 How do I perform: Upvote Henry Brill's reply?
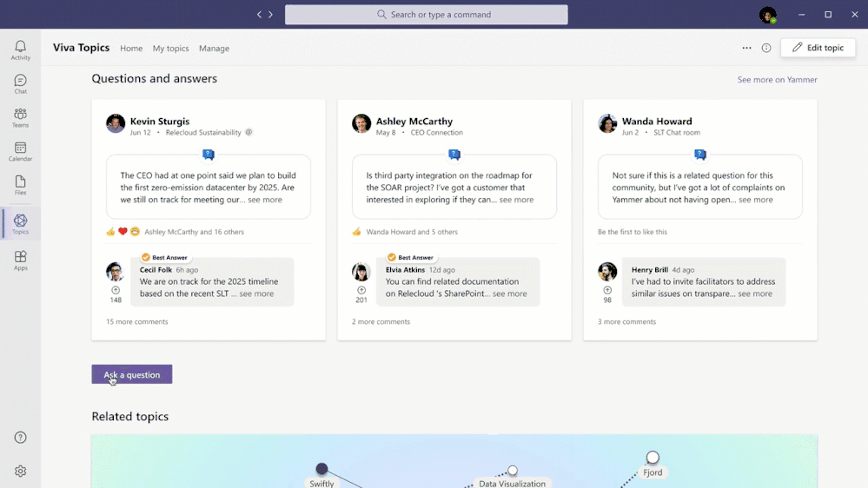pos(607,290)
